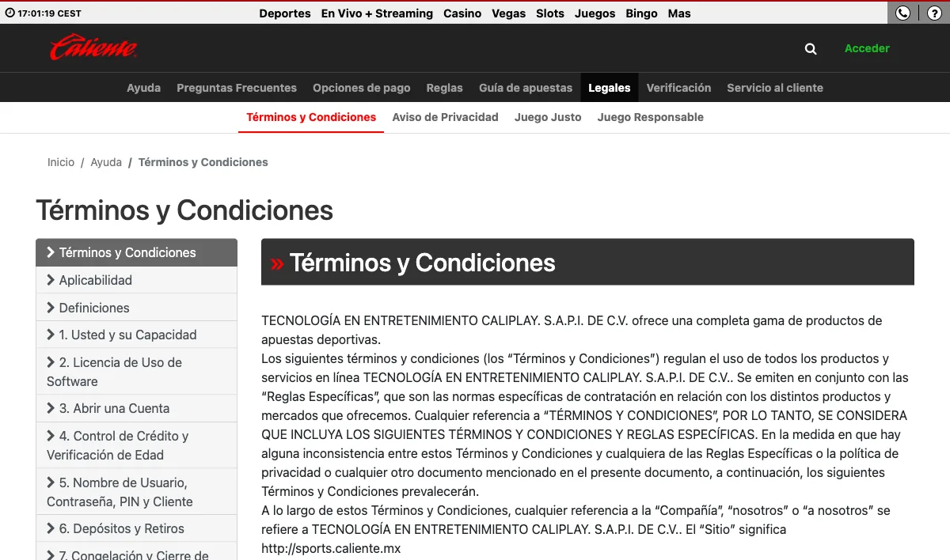Open the Deportes menu
Screen dimensions: 950x560
click(285, 13)
